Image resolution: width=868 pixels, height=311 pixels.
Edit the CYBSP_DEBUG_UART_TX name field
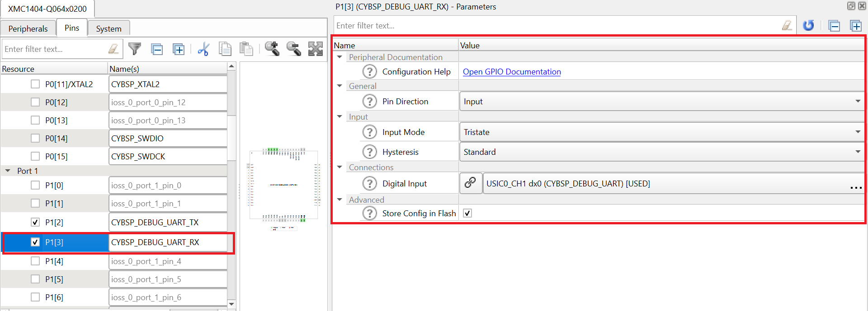(168, 222)
